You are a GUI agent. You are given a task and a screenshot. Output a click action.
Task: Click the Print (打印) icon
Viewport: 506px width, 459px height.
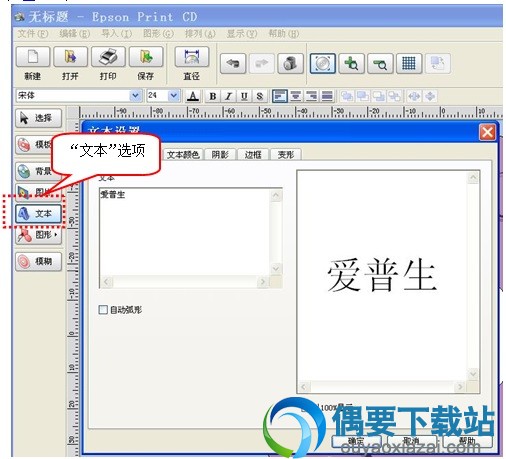coord(108,56)
